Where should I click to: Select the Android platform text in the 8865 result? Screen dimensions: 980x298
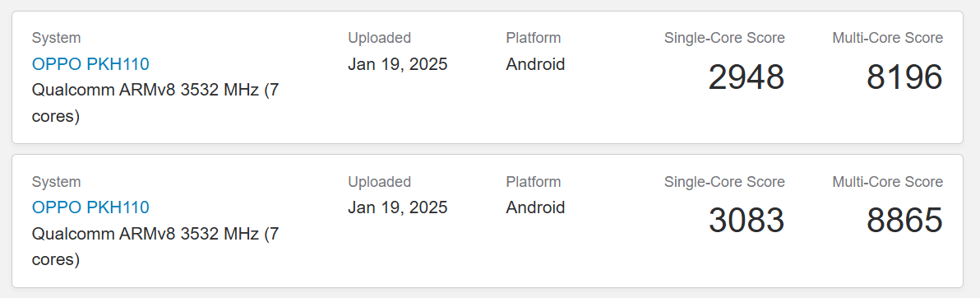pos(535,207)
